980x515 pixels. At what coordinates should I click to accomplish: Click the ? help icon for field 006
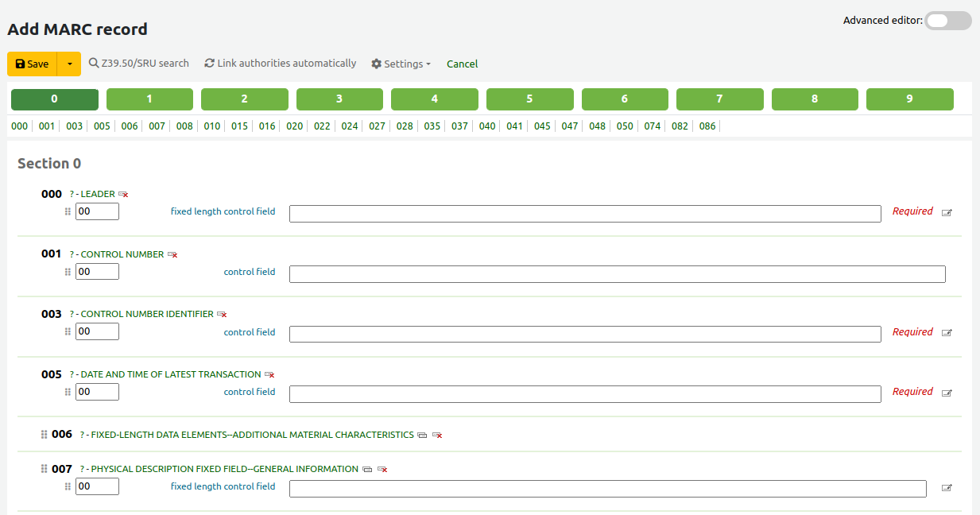click(81, 435)
